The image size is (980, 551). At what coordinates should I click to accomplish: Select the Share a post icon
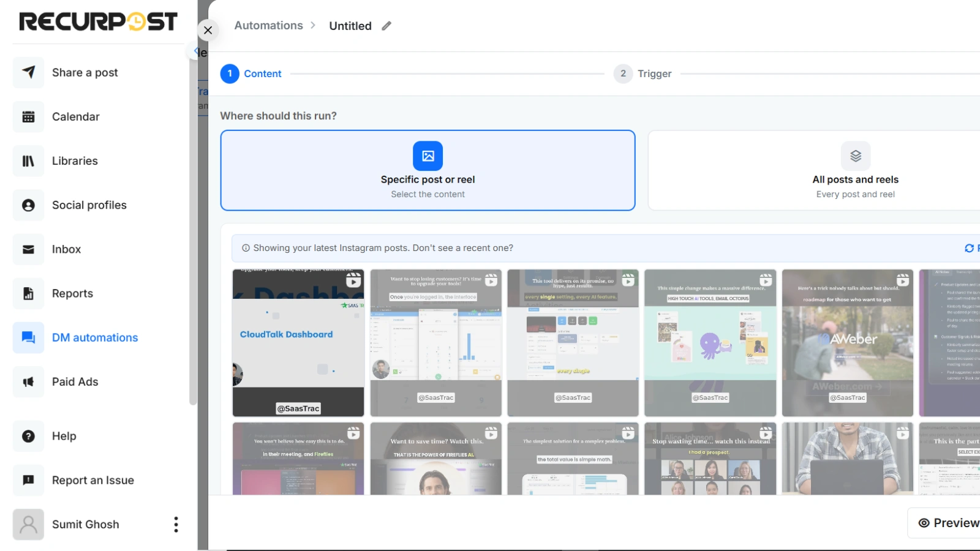pos(28,72)
